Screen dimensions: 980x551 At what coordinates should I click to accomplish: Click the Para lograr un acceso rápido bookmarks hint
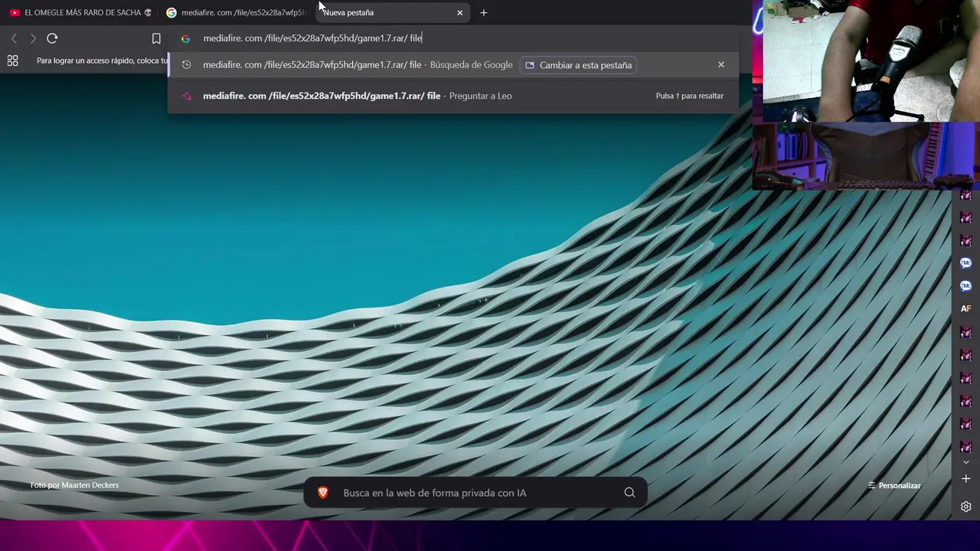coord(102,60)
